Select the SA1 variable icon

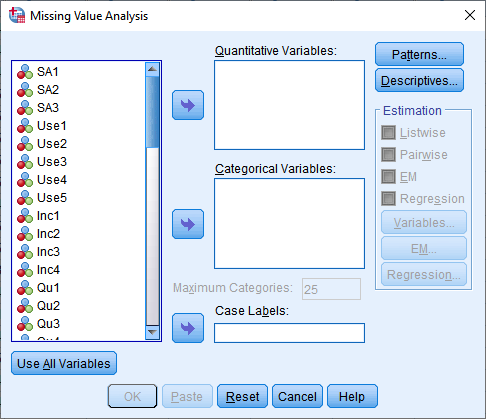25,72
